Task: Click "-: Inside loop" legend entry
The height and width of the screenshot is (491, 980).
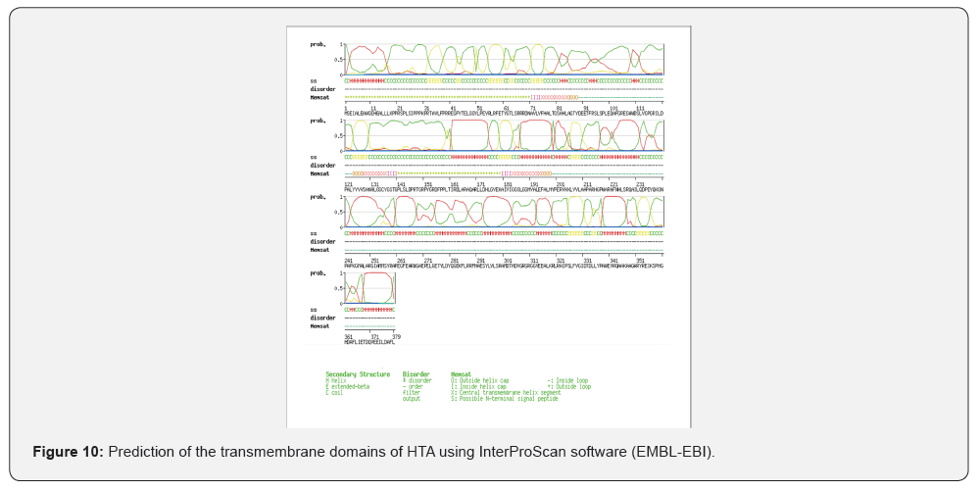Action: click(x=568, y=380)
